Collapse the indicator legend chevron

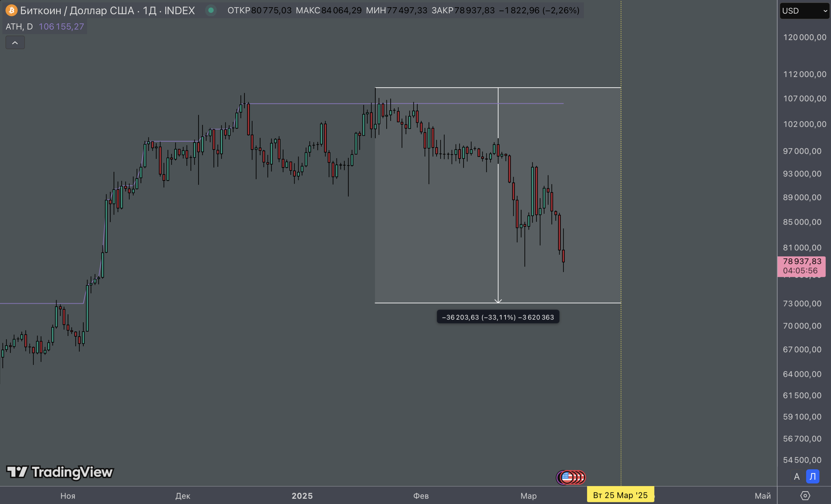tap(15, 43)
